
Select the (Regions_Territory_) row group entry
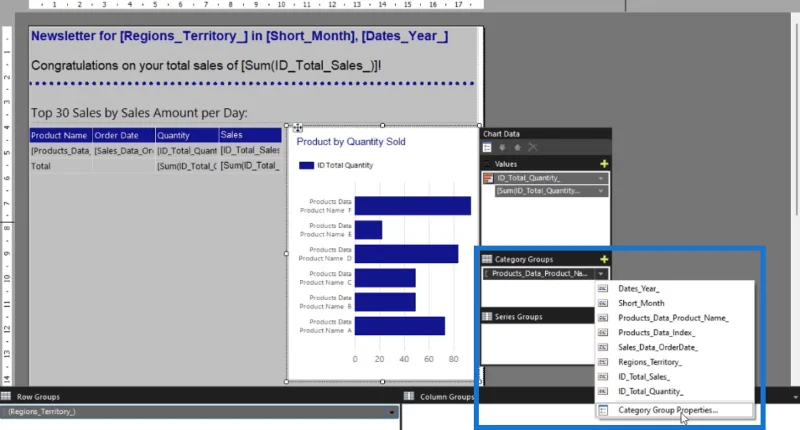click(199, 412)
